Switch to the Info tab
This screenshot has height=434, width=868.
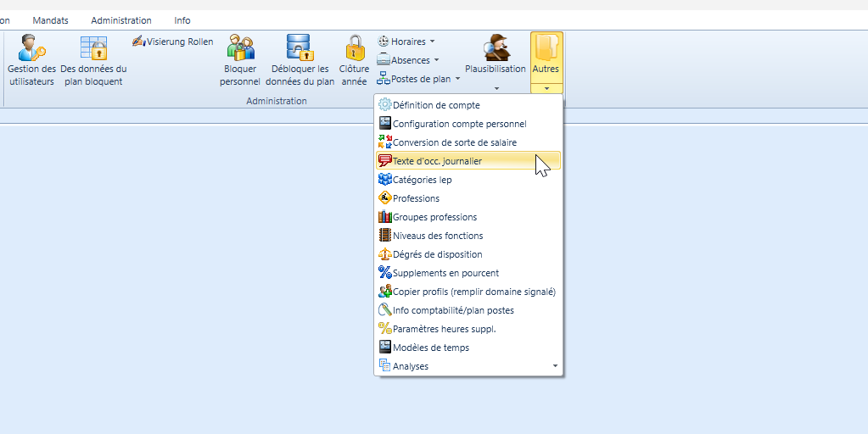point(182,20)
